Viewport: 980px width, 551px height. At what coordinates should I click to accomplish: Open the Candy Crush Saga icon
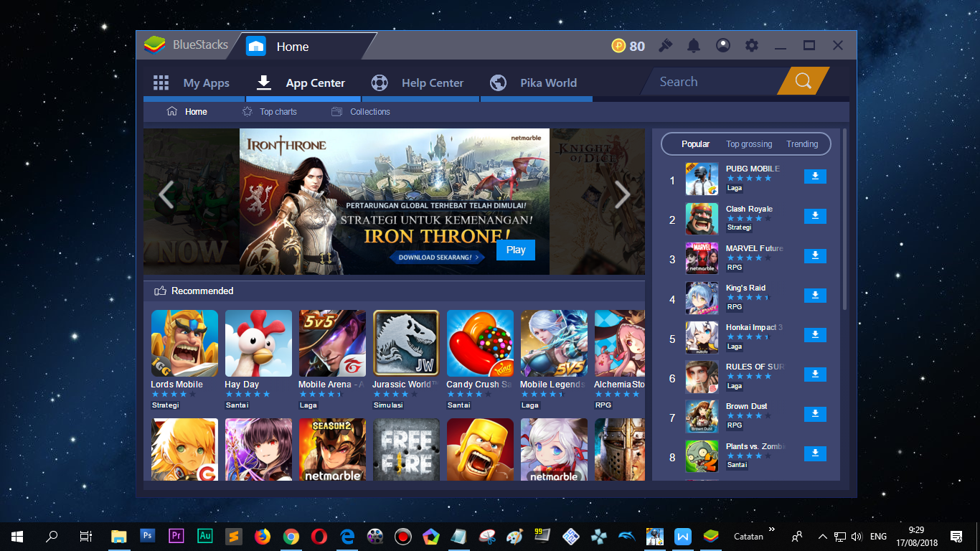(480, 343)
